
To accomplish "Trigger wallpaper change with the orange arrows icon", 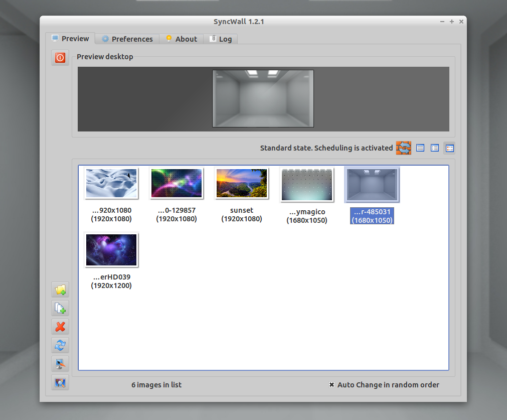I will tap(403, 148).
